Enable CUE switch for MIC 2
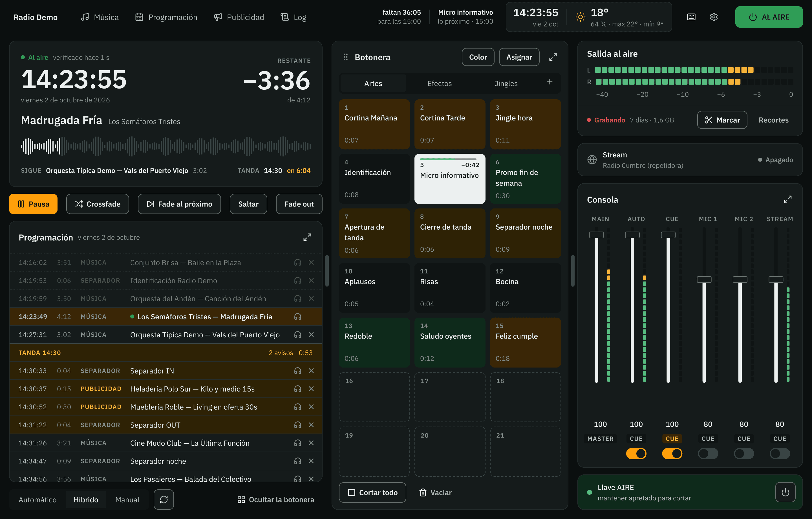Image resolution: width=812 pixels, height=519 pixels. tap(743, 454)
